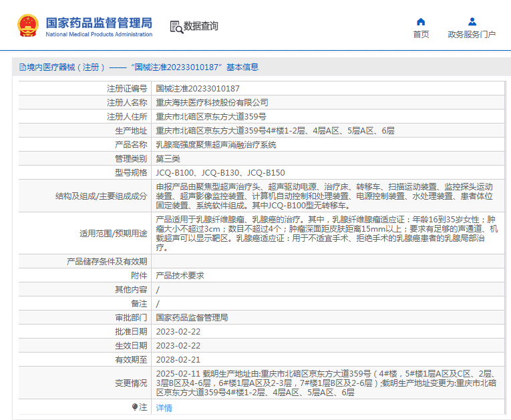Screen dimensions: 511x420
Task: Click the home house icon
Action: tap(421, 22)
